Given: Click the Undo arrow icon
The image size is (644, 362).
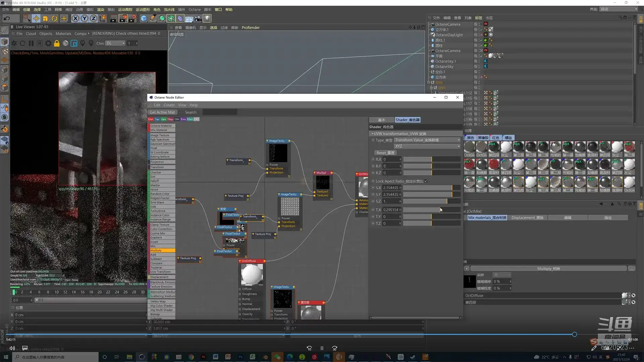Looking at the screenshot, I should (x=7, y=18).
